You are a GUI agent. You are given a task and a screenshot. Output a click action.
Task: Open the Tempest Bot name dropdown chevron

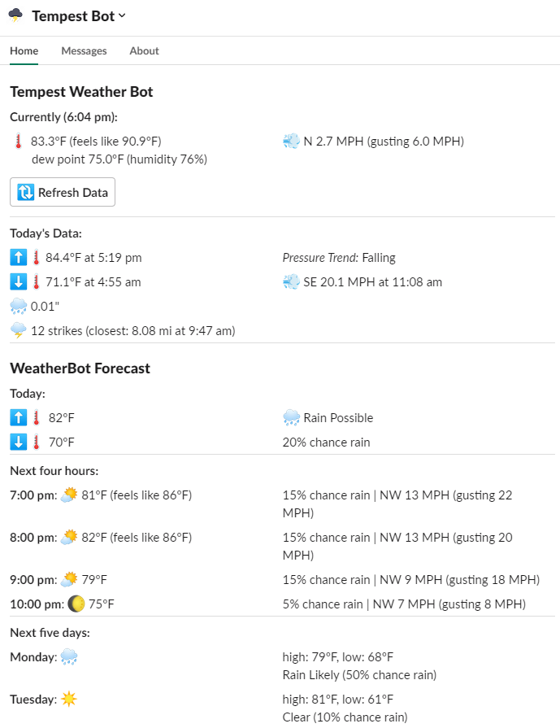tap(120, 15)
